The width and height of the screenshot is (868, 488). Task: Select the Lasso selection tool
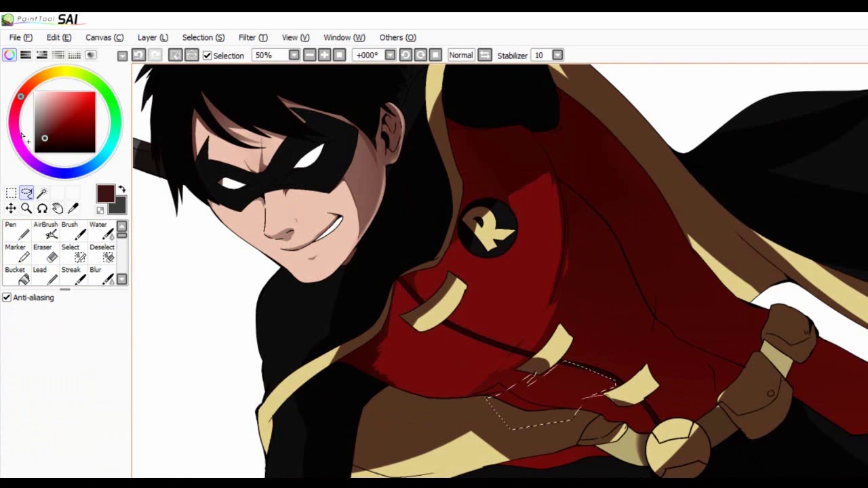click(26, 193)
